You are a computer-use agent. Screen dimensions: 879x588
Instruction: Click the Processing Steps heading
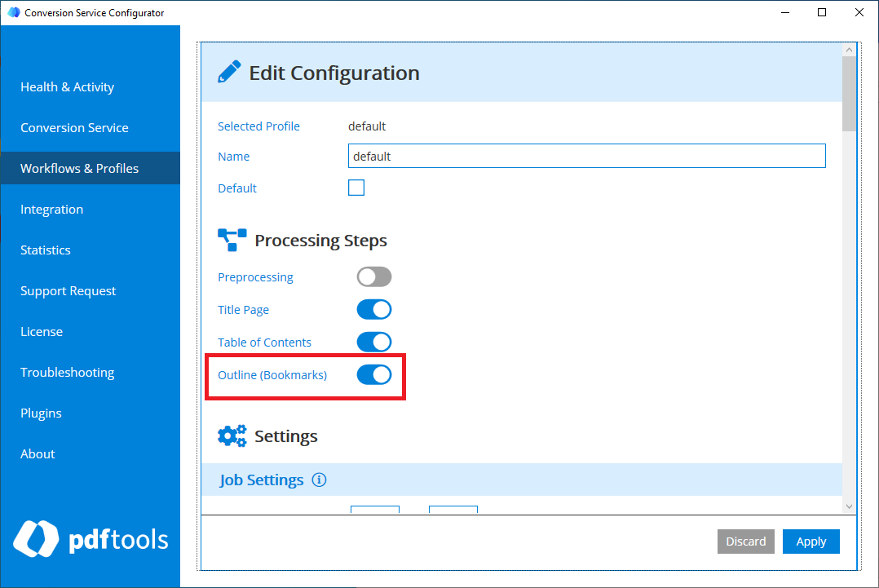[320, 240]
